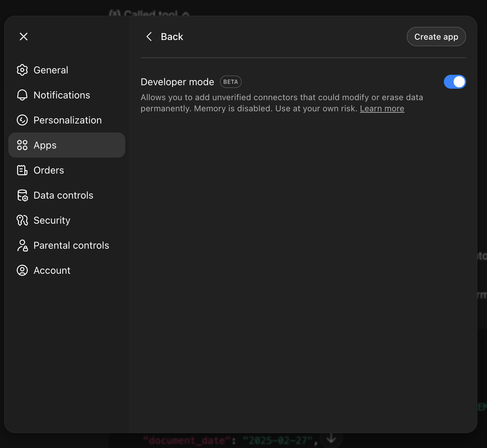Click the Back label text
Screen dimensions: 487x448
click(172, 37)
